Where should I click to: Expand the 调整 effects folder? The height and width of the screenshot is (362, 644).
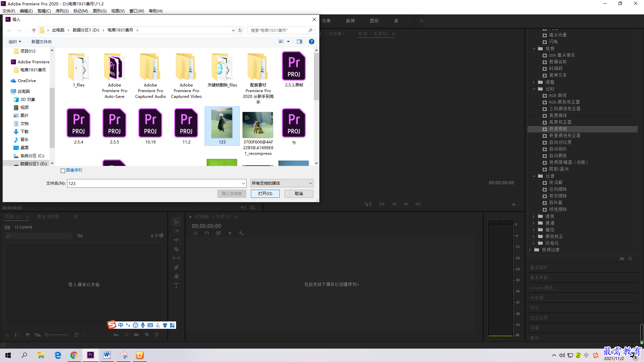coord(534,82)
